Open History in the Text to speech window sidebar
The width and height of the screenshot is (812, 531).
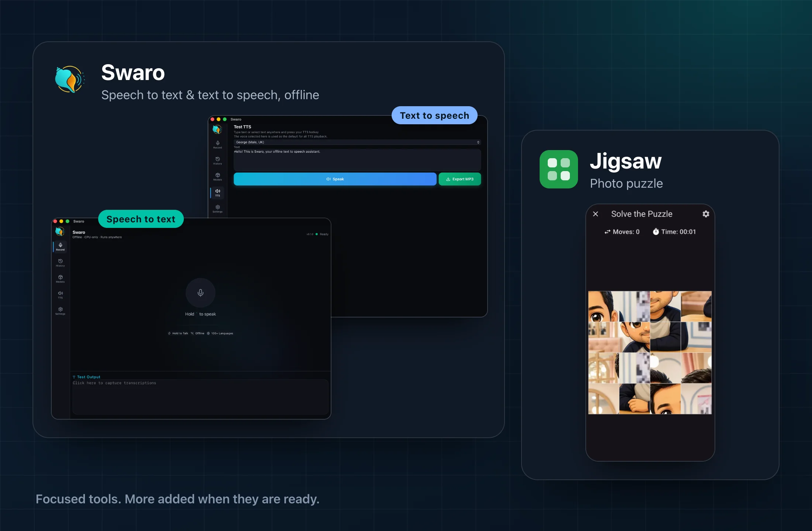point(217,161)
